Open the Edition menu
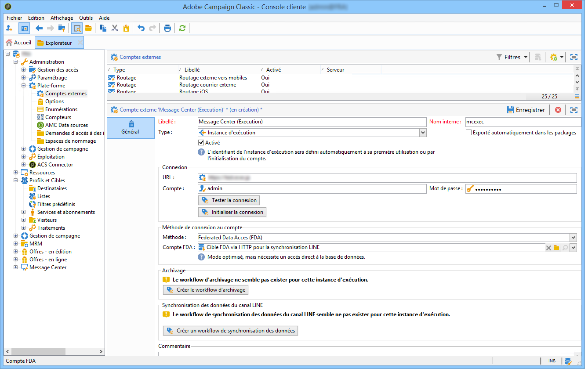This screenshot has width=588, height=372. [36, 18]
